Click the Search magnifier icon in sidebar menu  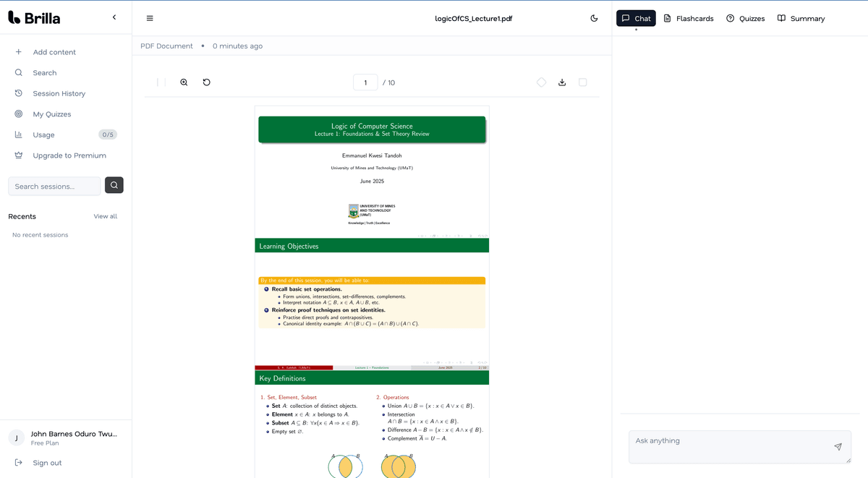(19, 72)
